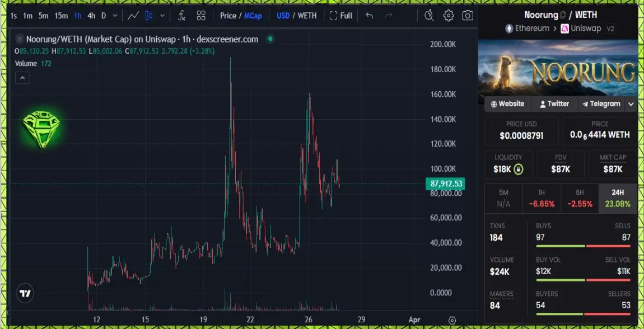
Task: Click the liquidity lock icon
Action: pos(519,169)
